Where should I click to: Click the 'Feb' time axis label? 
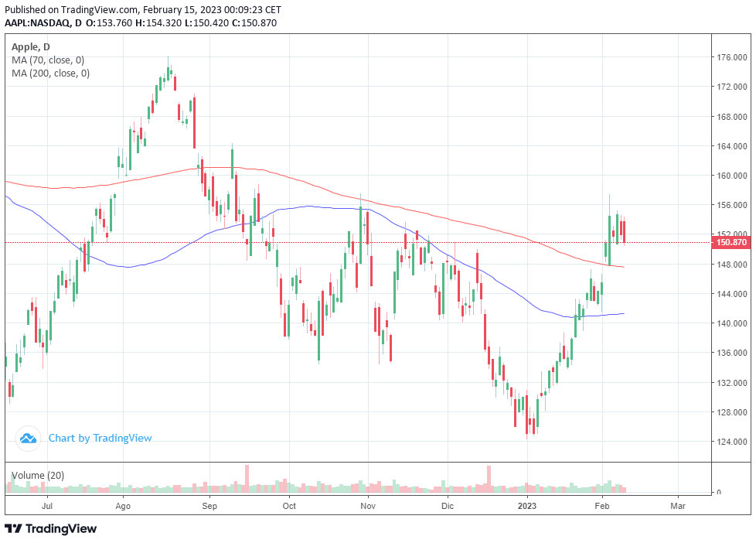tap(601, 506)
